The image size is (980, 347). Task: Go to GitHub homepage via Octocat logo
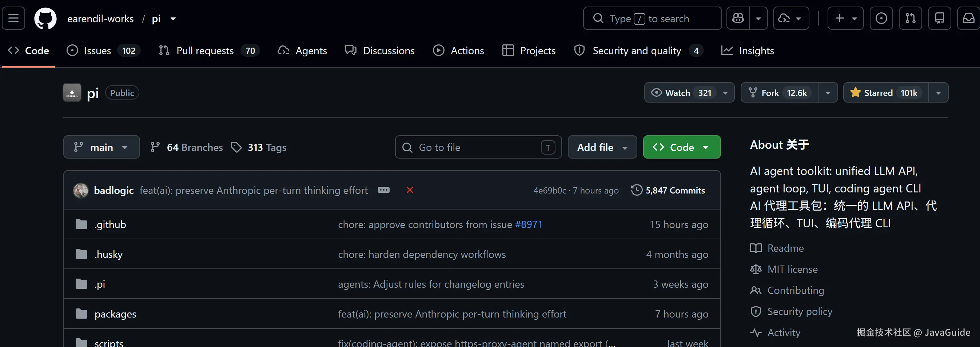click(x=45, y=18)
